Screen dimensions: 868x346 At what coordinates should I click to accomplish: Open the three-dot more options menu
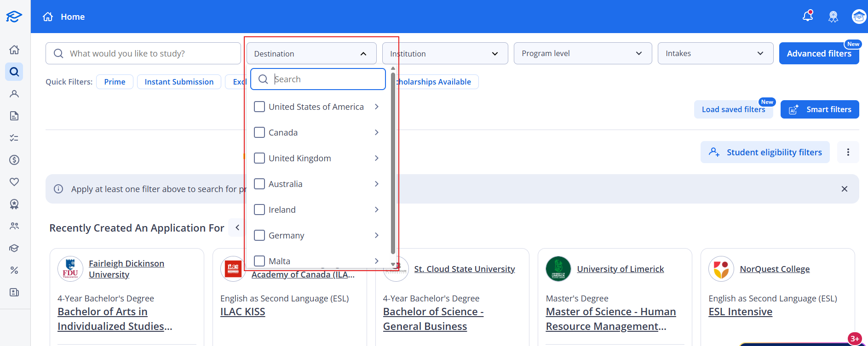click(848, 152)
